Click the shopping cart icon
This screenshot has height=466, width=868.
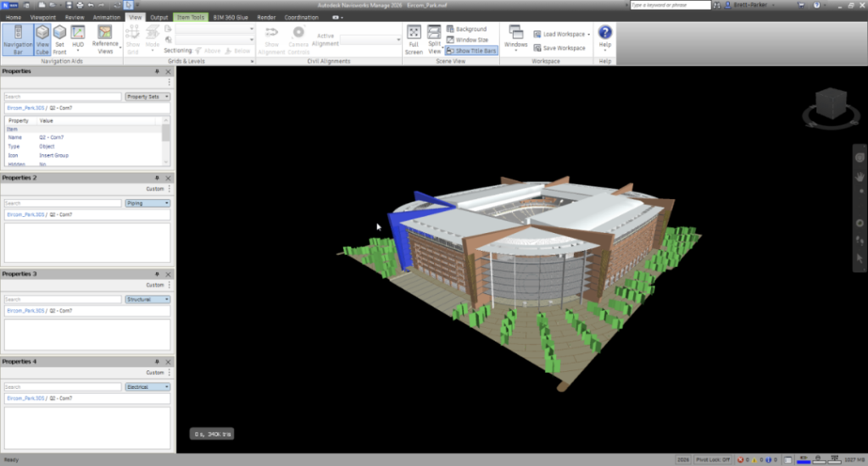(x=800, y=5)
